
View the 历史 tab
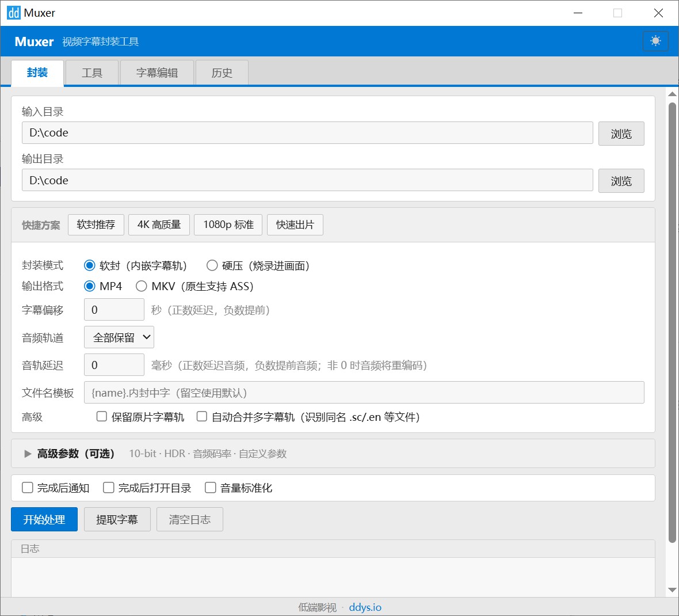pyautogui.click(x=222, y=73)
